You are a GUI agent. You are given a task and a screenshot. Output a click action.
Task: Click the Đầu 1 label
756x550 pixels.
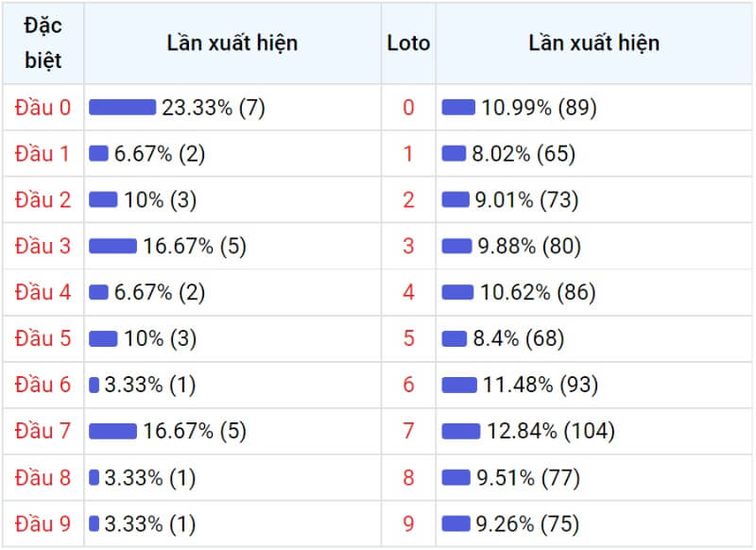(x=42, y=153)
